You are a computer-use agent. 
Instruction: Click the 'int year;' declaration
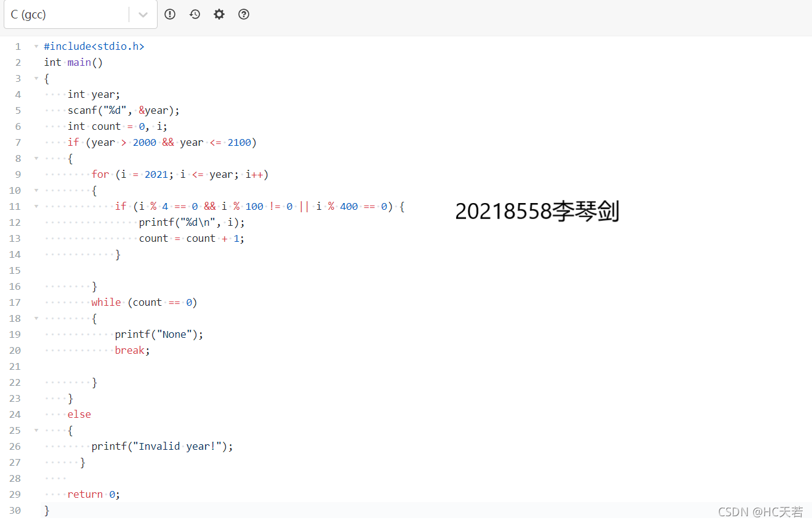[x=94, y=94]
